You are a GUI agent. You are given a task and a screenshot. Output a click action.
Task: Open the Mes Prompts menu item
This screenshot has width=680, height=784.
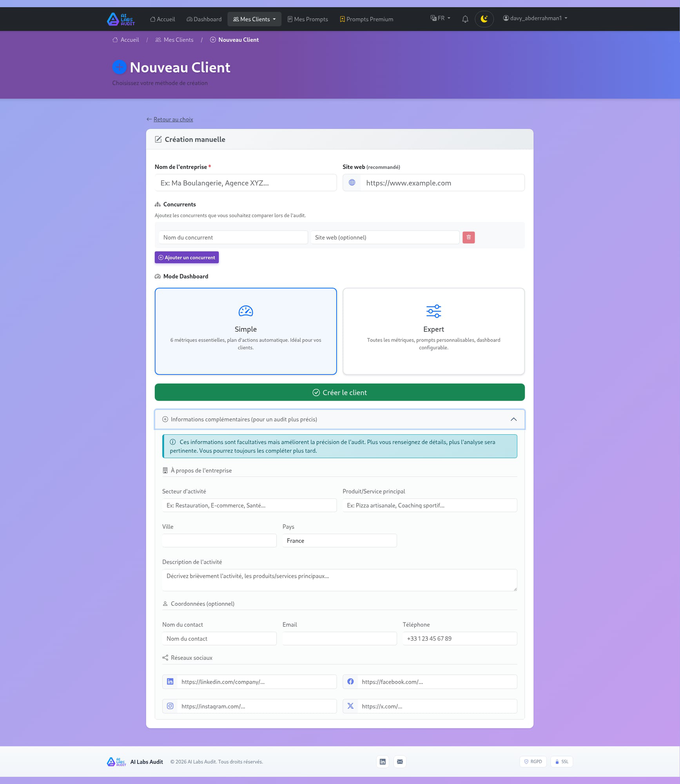(x=308, y=19)
